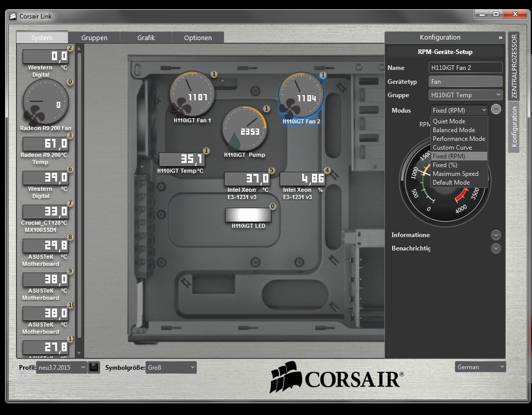
Task: Save profile with the floppy disk icon
Action: pos(94,367)
